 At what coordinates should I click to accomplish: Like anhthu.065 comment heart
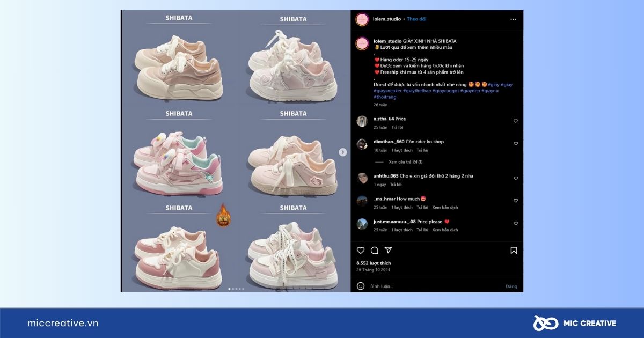click(x=516, y=178)
